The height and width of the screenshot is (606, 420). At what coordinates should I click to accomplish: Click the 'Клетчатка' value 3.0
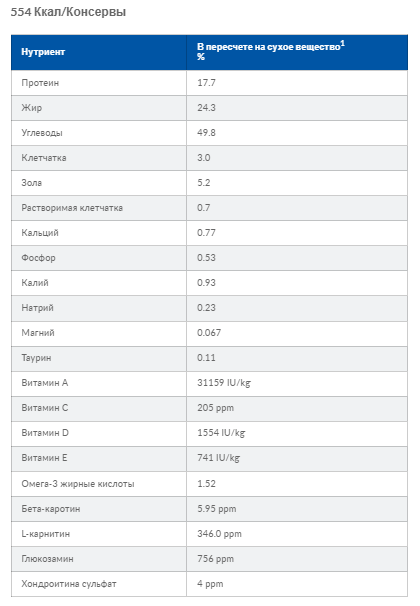(204, 158)
